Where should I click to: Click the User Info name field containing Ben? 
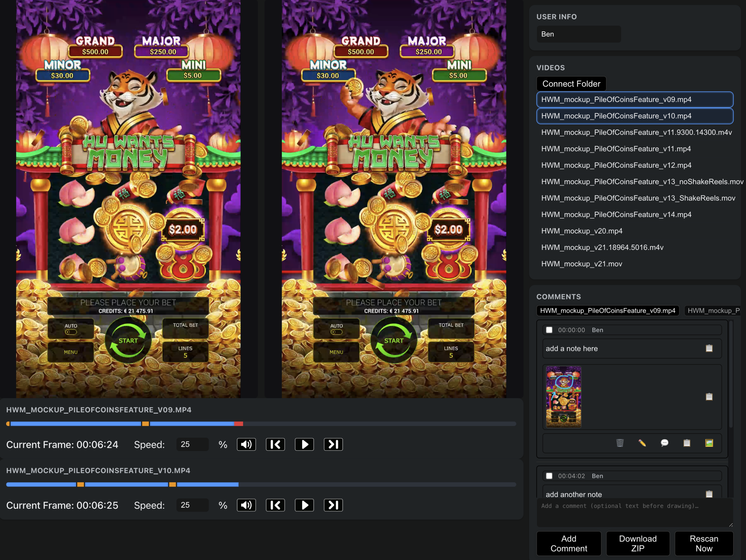click(579, 34)
